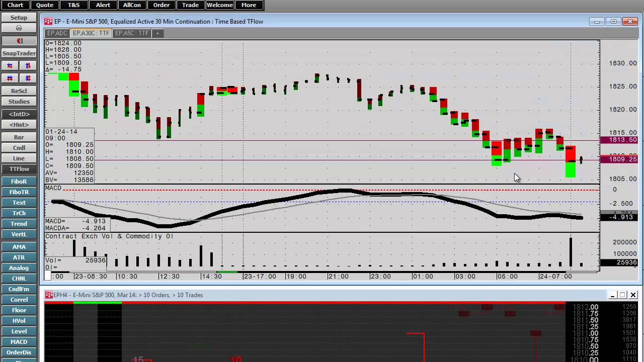Switch chart type to Bar
The width and height of the screenshot is (644, 362).
click(19, 137)
